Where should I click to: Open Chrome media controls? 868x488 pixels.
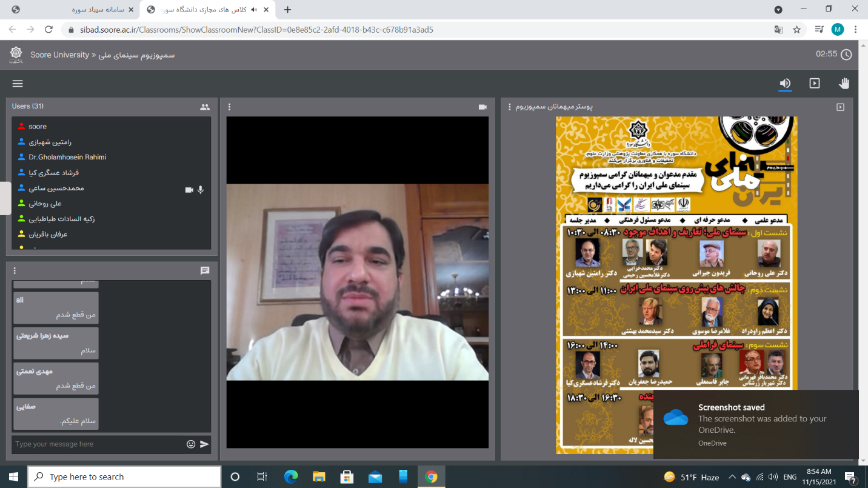819,30
